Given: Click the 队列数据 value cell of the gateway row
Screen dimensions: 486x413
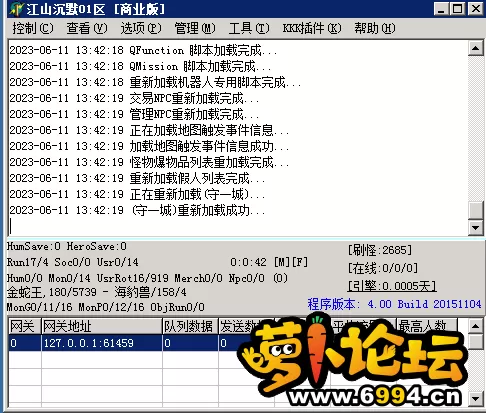Looking at the screenshot, I should [190, 343].
